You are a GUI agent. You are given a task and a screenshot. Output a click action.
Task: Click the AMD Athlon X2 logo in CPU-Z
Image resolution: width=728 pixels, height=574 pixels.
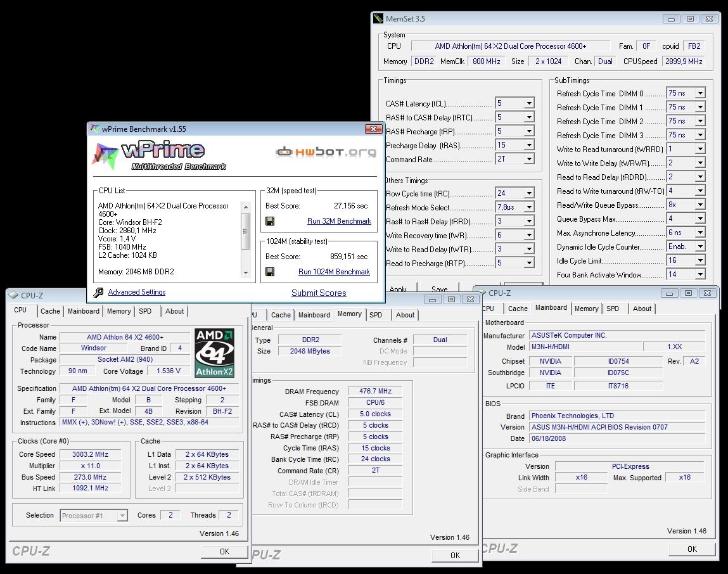(215, 353)
